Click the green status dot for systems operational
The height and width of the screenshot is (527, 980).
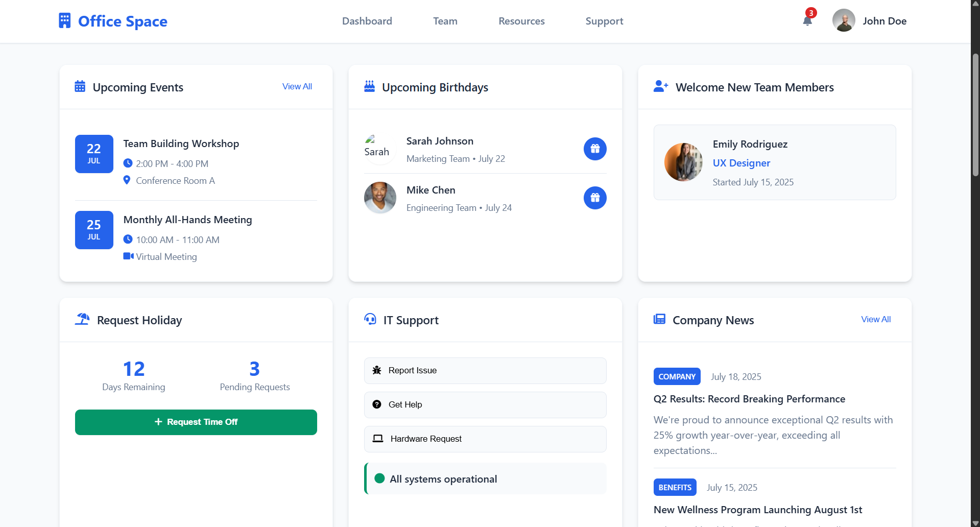point(379,478)
